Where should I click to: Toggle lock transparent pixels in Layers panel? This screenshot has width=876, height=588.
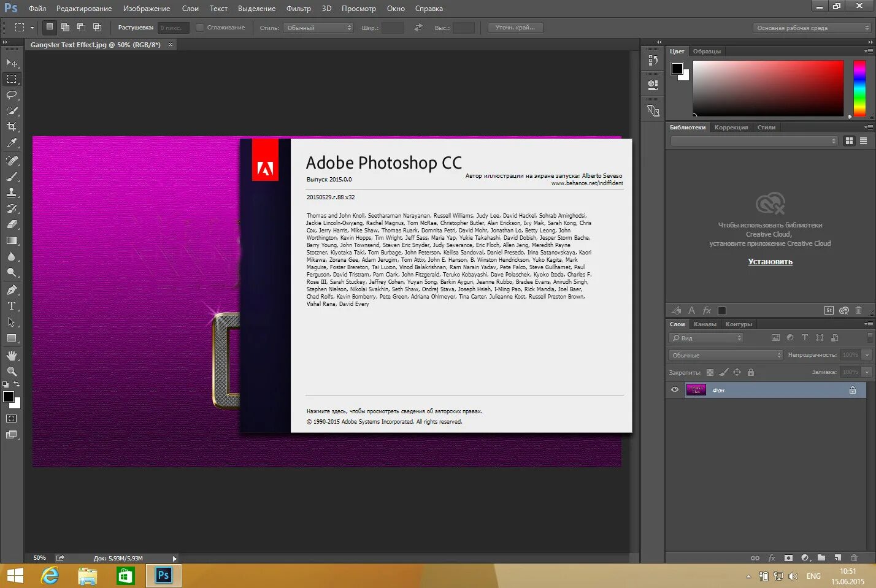click(x=710, y=372)
